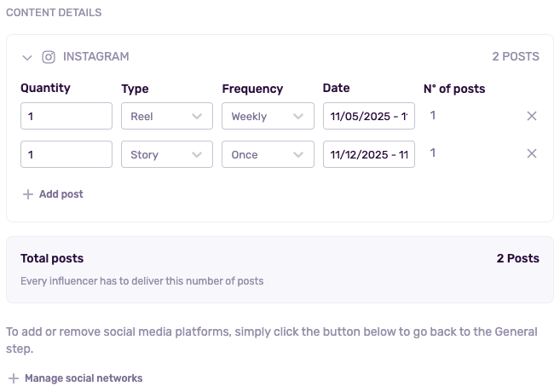560x392 pixels.
Task: Click the plus icon beside Add post
Action: pyautogui.click(x=28, y=194)
